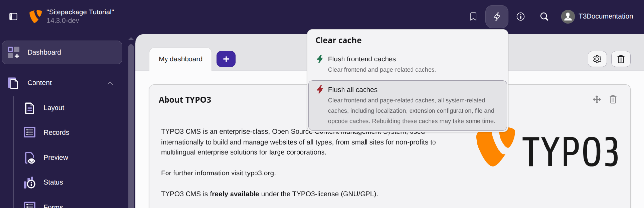This screenshot has width=644, height=208.
Task: Click the move handle on About TYPO3 widget
Action: click(597, 99)
